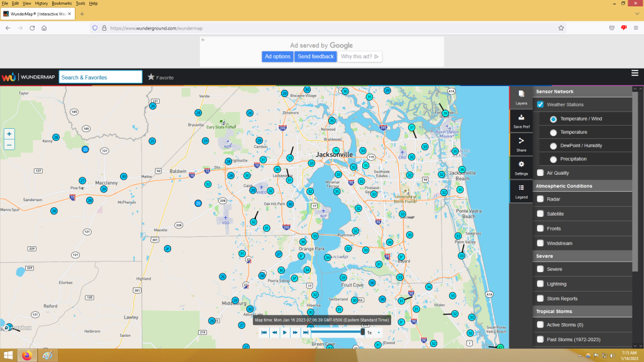Enable the Storm Reports layer
The image size is (644, 362).
540,299
